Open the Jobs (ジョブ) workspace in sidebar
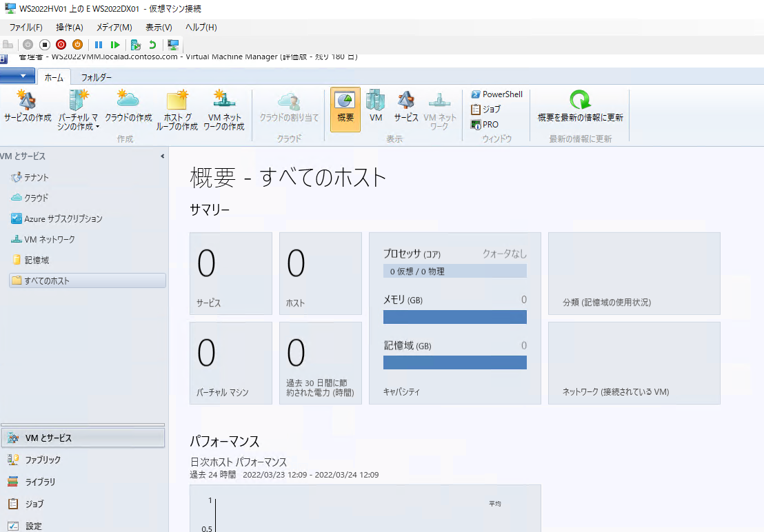Viewport: 764px width, 532px height. point(83,504)
